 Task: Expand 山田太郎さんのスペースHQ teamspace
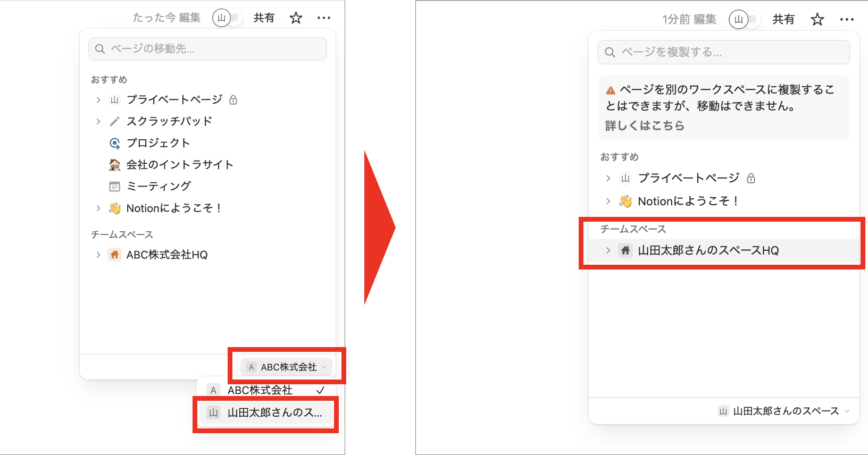coord(608,250)
